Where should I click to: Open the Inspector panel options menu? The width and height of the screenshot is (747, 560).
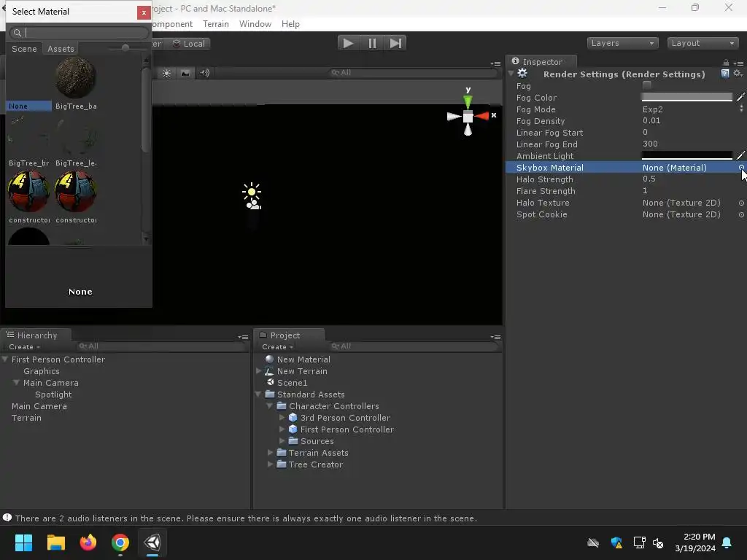click(x=738, y=63)
